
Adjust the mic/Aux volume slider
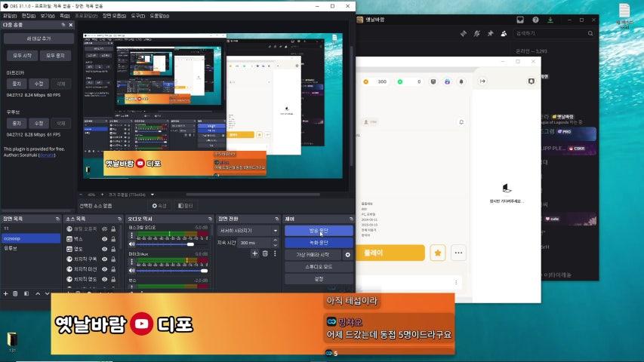coord(172,271)
